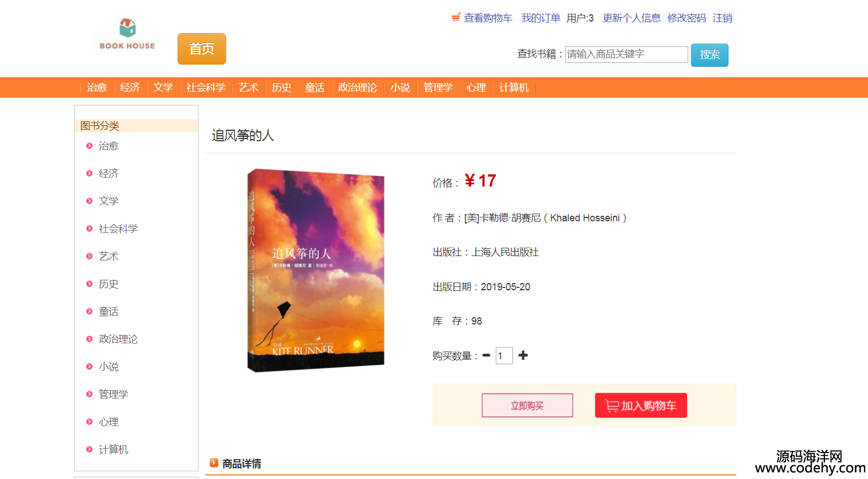Click the bullet icon beside 计算机 category
The height and width of the screenshot is (479, 868).
click(x=89, y=449)
